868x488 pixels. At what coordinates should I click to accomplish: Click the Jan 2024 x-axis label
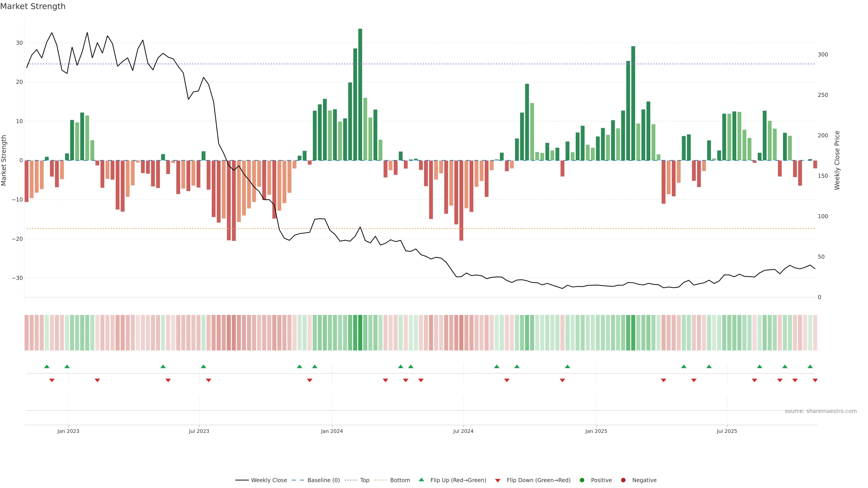tap(332, 431)
